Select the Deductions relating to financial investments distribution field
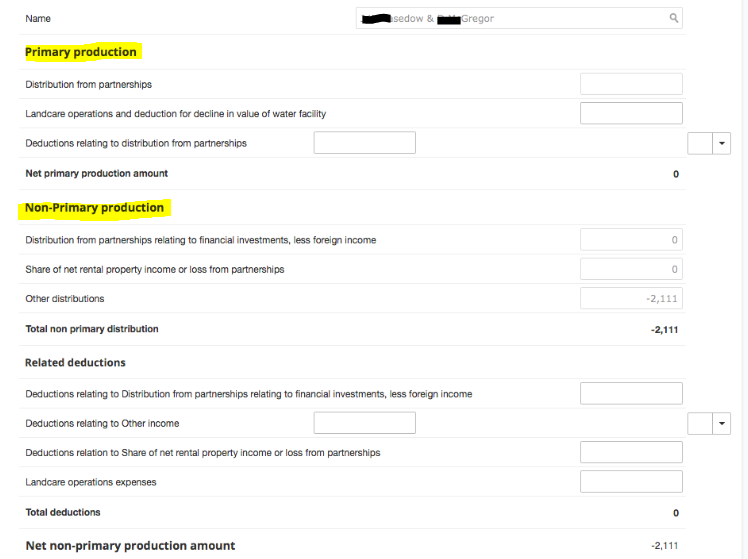 pyautogui.click(x=631, y=393)
